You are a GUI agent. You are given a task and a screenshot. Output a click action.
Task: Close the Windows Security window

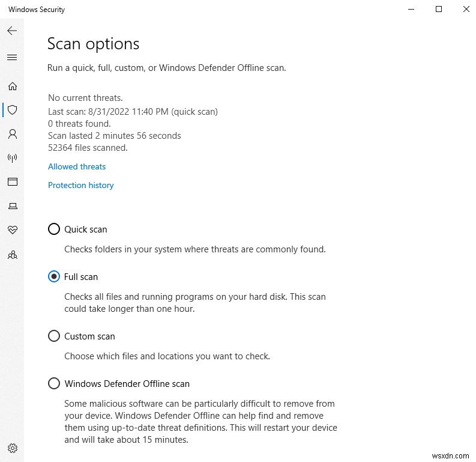coord(466,9)
